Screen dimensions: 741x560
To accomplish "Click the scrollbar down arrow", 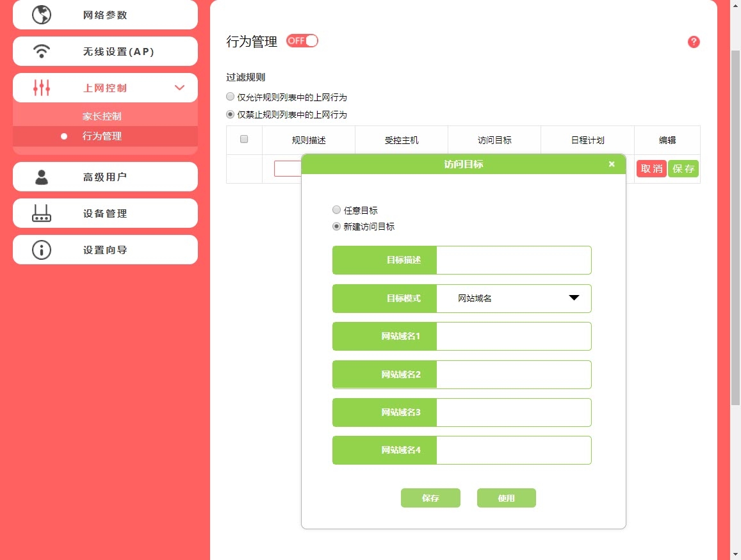I will [x=735, y=554].
